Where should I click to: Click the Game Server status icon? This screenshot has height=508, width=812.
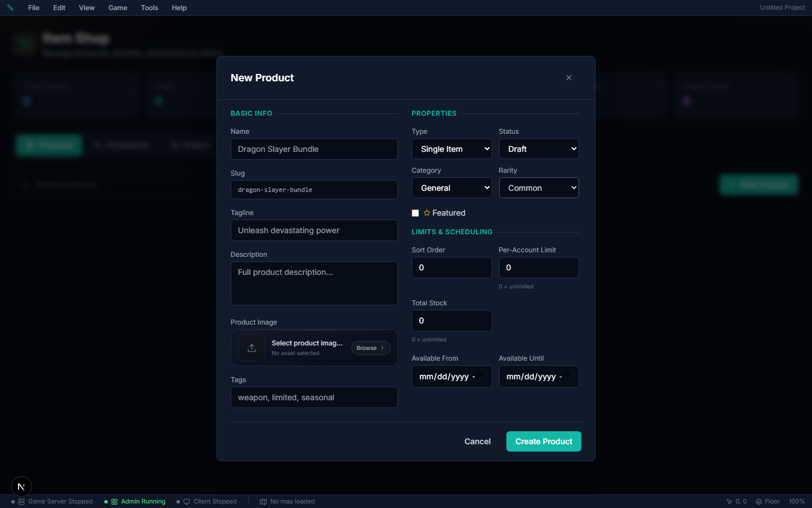21,502
